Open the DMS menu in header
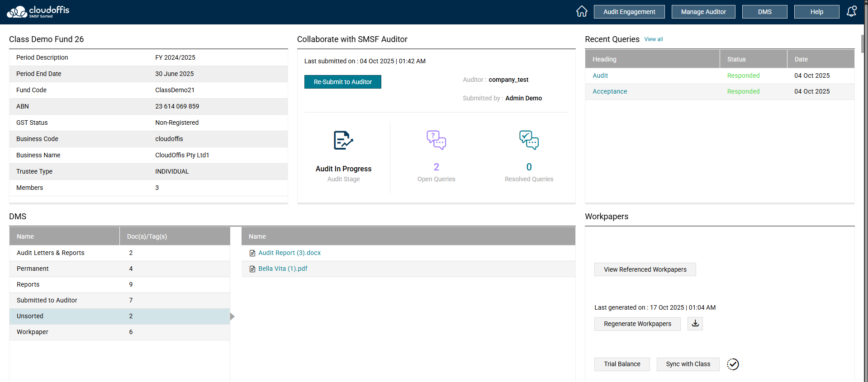 pyautogui.click(x=764, y=12)
